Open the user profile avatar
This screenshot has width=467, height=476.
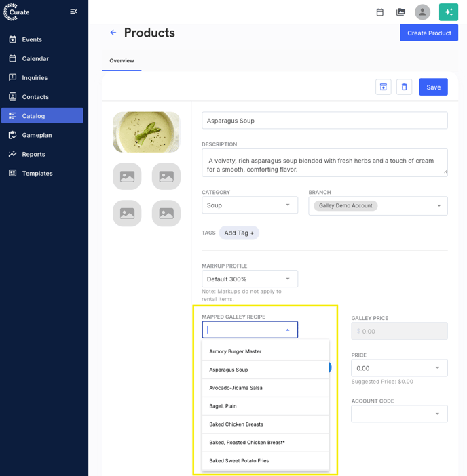[x=422, y=12]
